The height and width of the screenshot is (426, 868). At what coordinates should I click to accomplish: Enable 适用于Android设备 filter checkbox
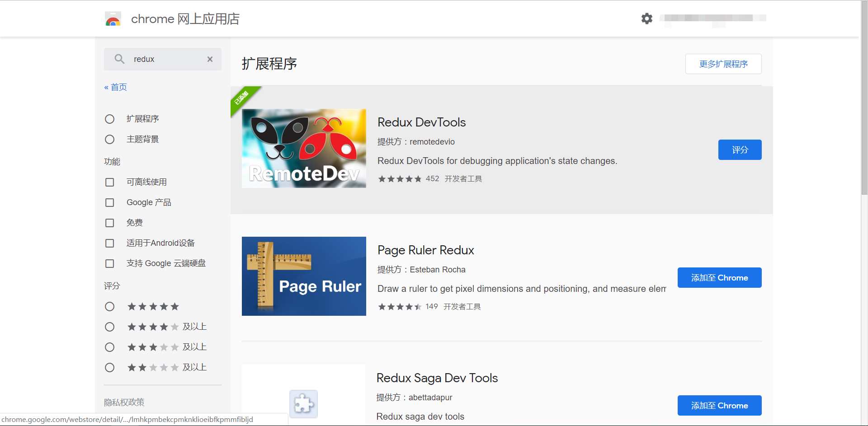(110, 243)
